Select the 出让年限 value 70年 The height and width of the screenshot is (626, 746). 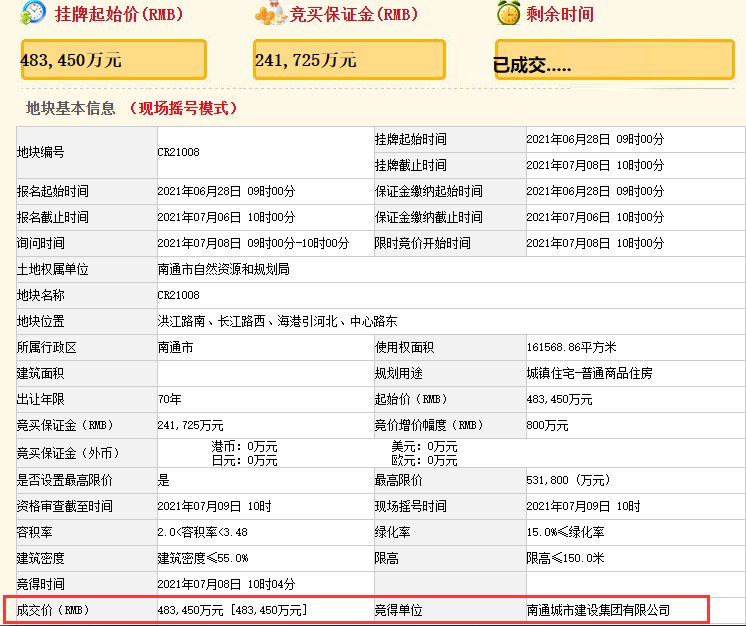(169, 399)
